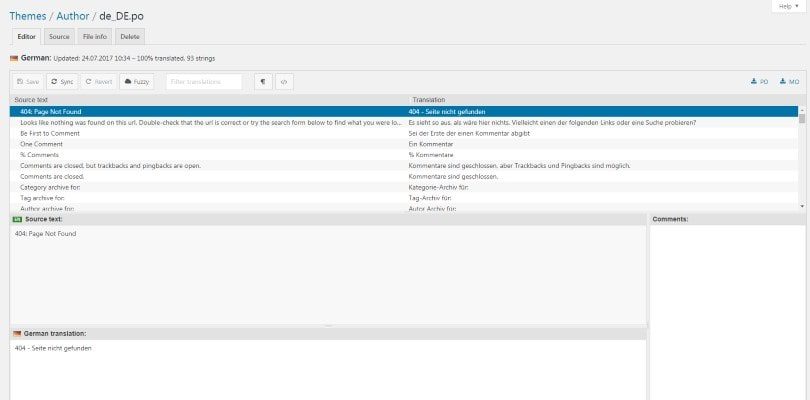The width and height of the screenshot is (810, 400).
Task: Click the Save button in toolbar
Action: click(x=28, y=82)
